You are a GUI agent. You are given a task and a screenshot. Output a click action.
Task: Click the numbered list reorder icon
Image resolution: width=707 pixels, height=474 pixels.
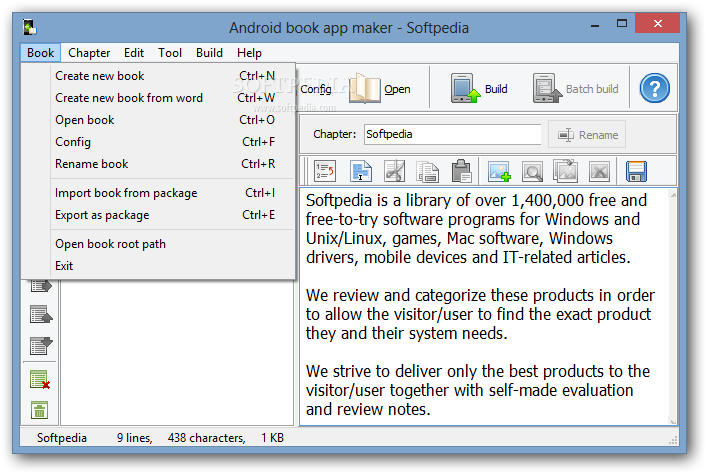325,171
